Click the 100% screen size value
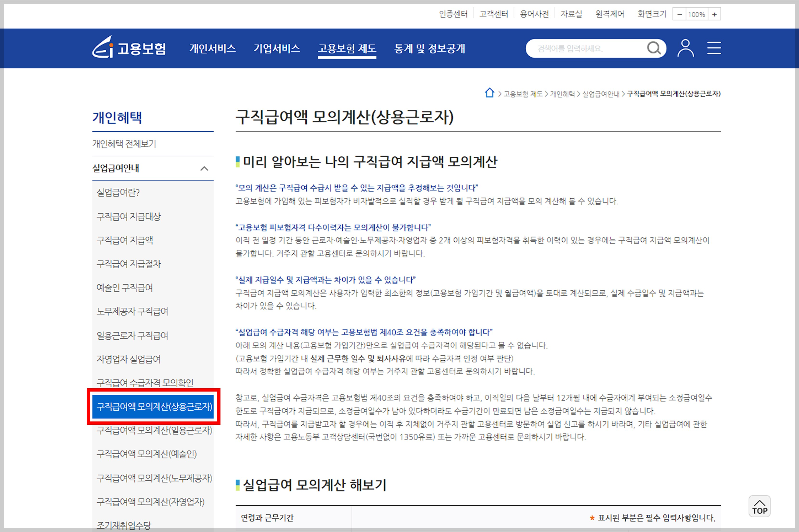799x532 pixels. 696,14
